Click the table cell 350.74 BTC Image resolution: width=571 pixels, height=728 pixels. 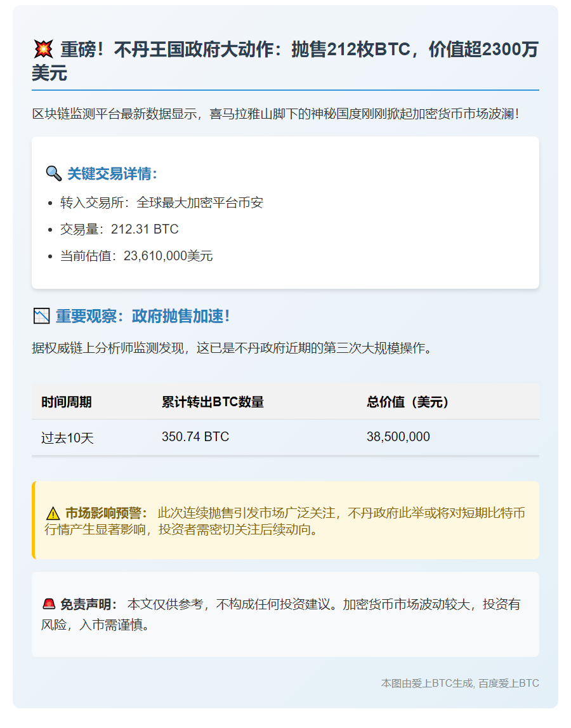[195, 437]
